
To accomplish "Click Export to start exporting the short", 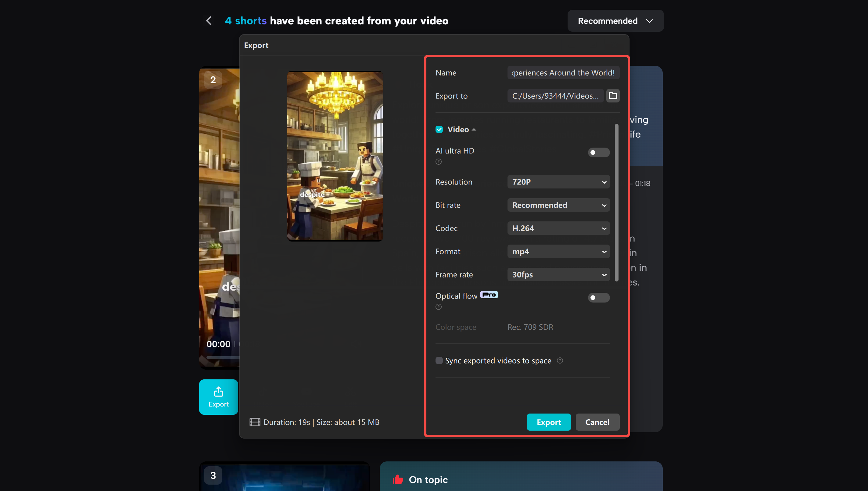I will tap(549, 422).
